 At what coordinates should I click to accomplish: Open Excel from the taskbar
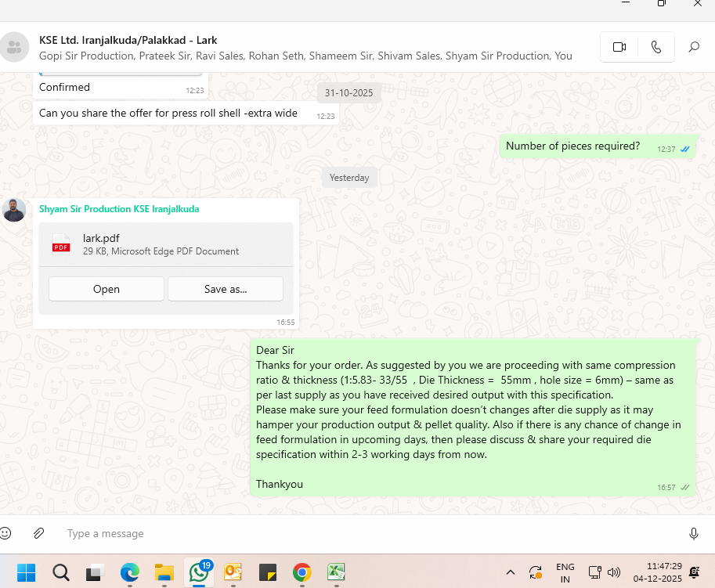[x=336, y=572]
